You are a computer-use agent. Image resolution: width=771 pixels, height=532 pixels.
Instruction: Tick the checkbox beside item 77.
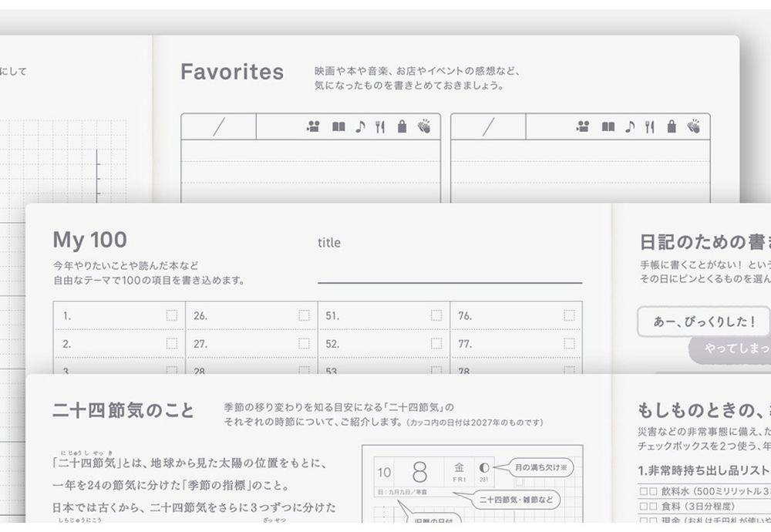(x=569, y=343)
